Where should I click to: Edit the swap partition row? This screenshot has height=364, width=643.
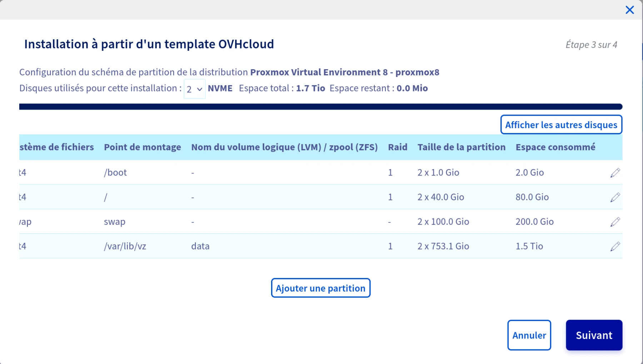615,222
